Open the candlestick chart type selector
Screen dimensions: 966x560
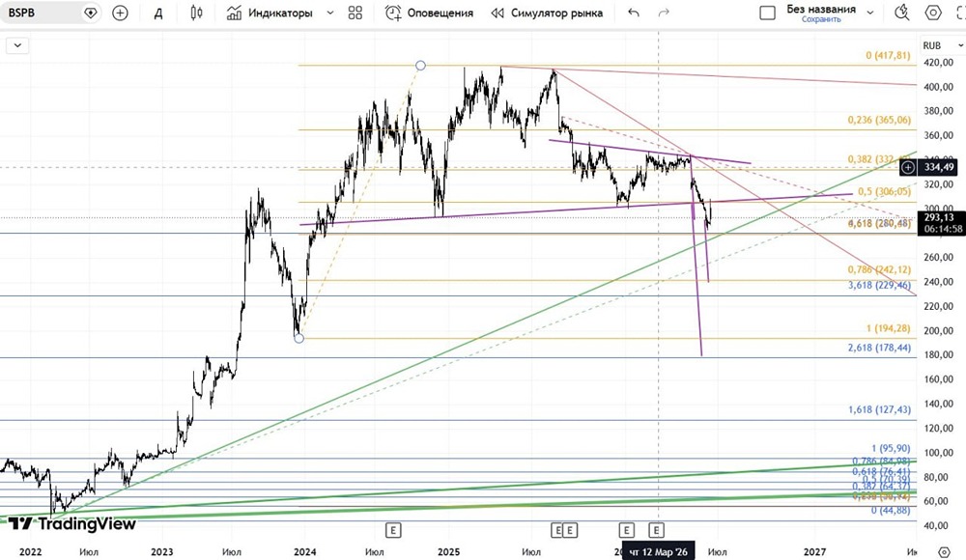(196, 13)
